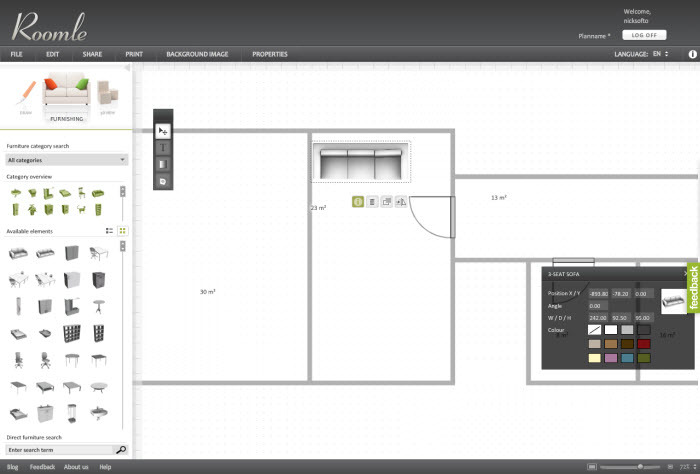Click the Angle value field
The image size is (700, 474).
tap(598, 306)
